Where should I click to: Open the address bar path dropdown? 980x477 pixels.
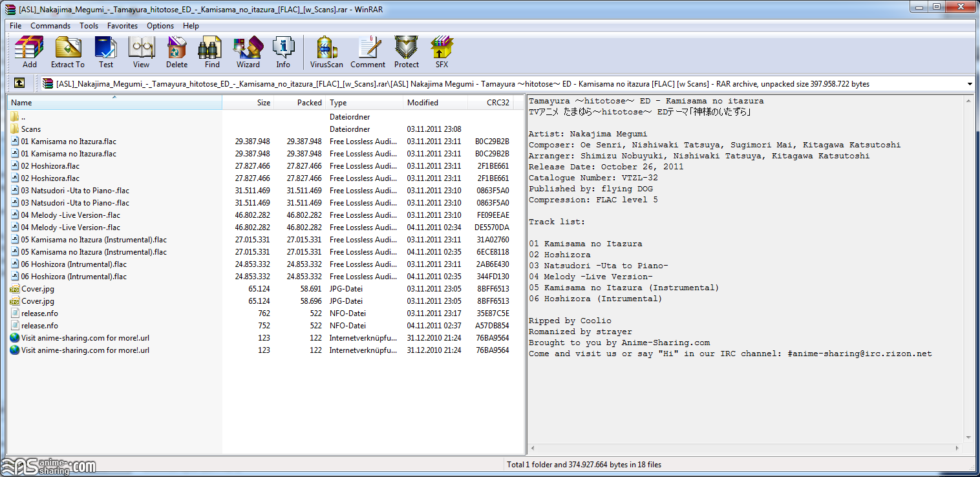(970, 84)
